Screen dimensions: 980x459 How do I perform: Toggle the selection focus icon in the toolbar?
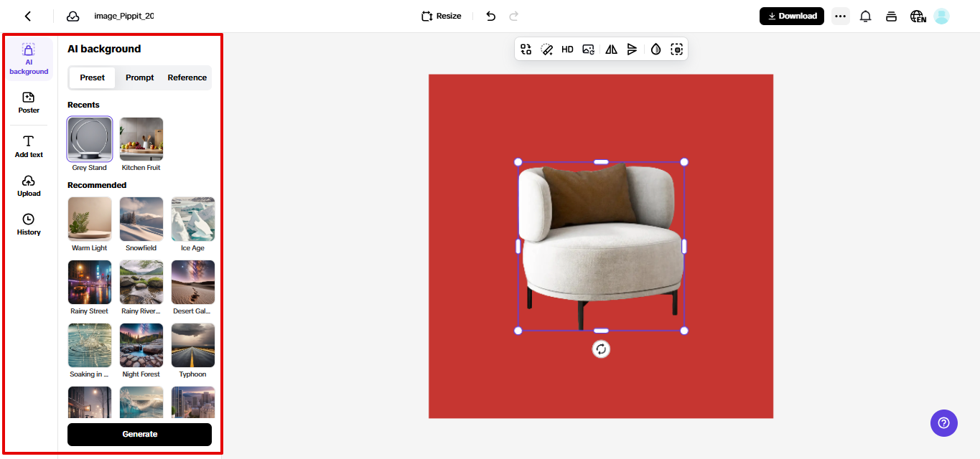[x=676, y=49]
